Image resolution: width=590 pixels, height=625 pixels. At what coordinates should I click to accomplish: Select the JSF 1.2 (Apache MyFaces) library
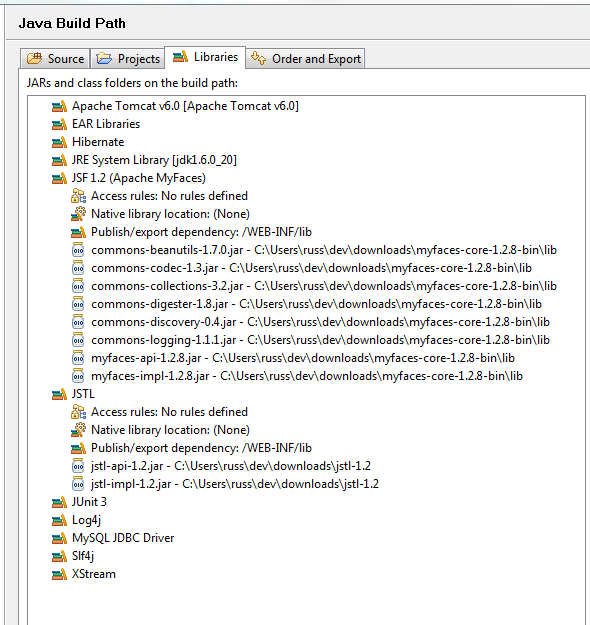pyautogui.click(x=139, y=178)
